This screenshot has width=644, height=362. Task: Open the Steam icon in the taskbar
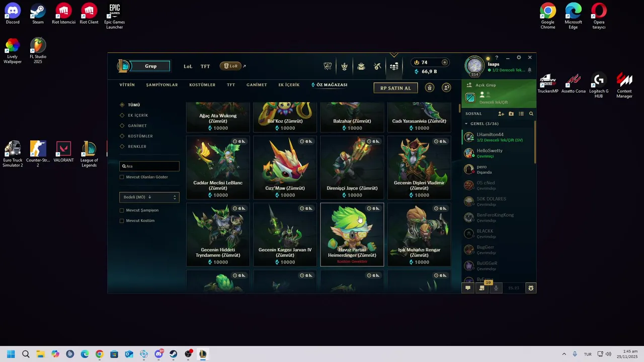(x=174, y=354)
